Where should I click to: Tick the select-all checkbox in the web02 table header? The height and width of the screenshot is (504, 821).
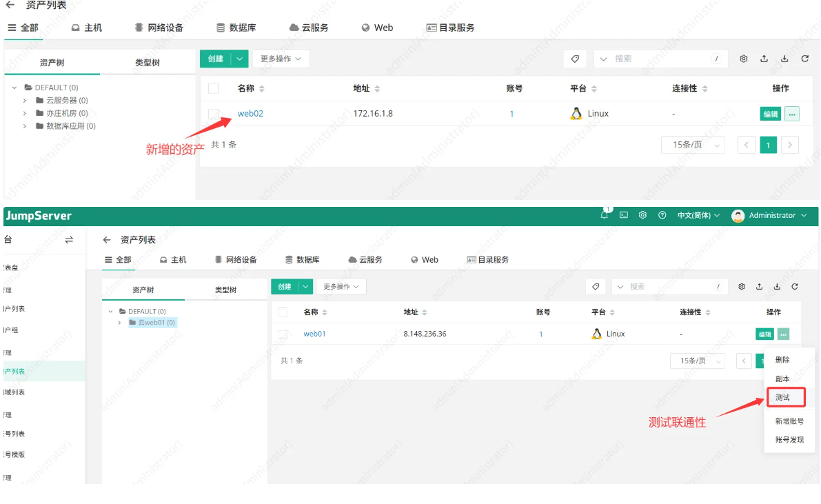[213, 88]
